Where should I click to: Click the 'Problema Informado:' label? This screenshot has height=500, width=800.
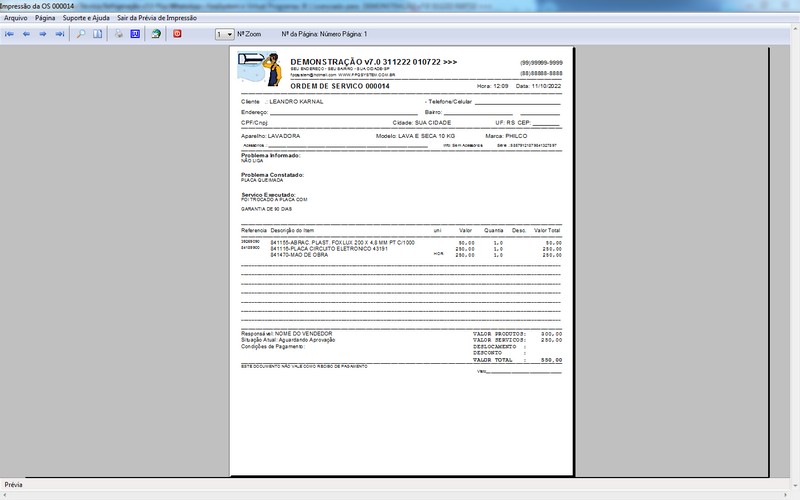(x=270, y=156)
